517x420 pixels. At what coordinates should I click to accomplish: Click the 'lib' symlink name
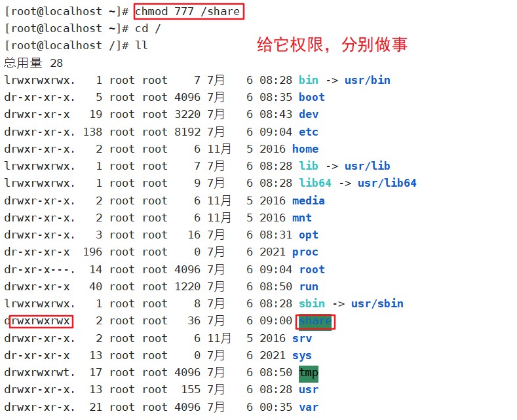(x=308, y=166)
